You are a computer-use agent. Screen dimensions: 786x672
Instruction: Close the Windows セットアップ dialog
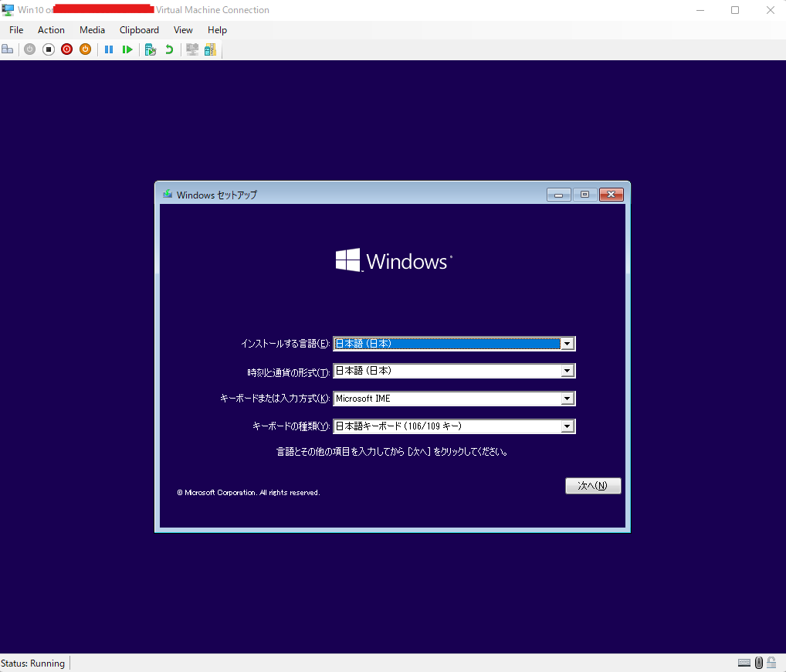point(611,195)
